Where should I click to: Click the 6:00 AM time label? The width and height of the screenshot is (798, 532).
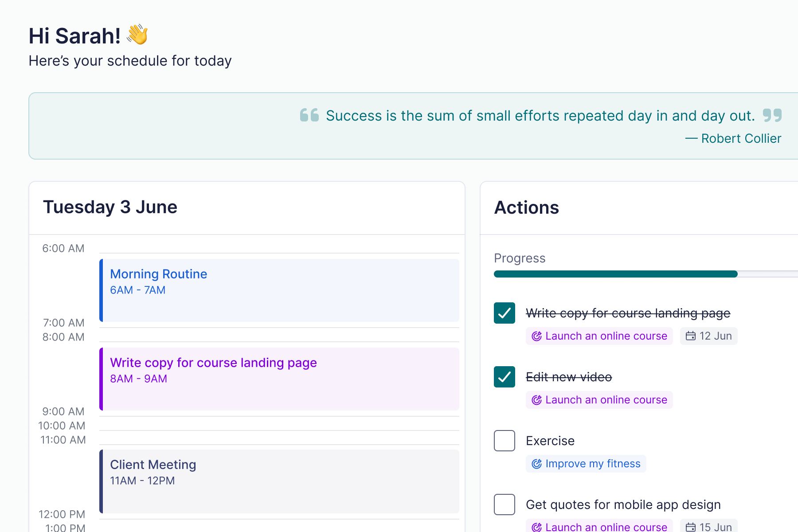click(63, 248)
